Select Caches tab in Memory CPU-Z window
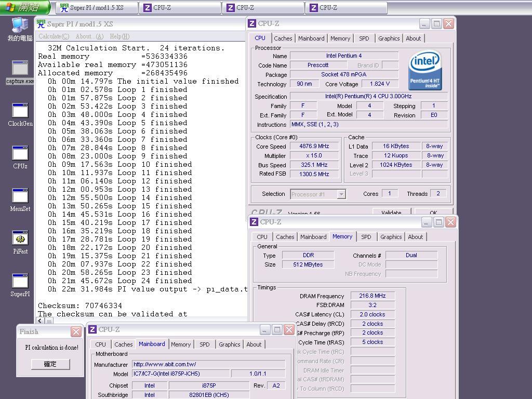 (285, 237)
